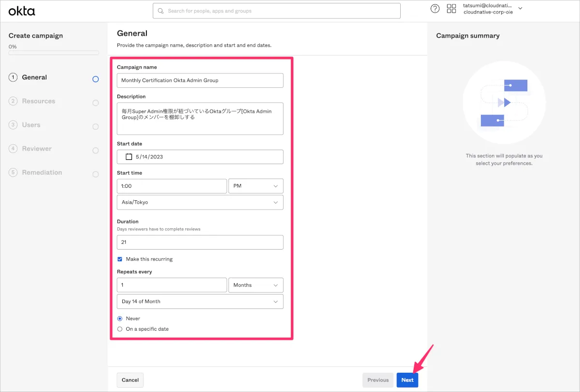
Task: Click the search magnifier icon
Action: (161, 11)
